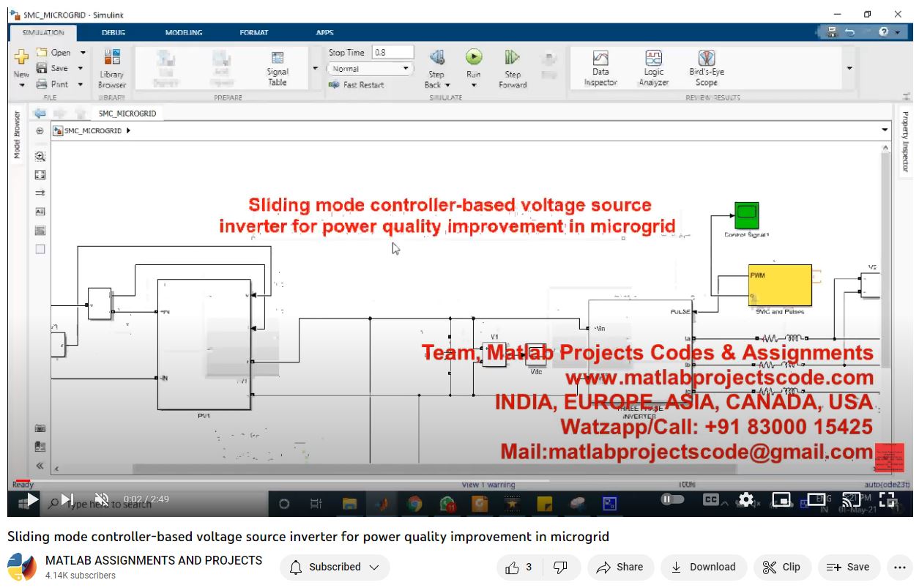This screenshot has width=919, height=588.
Task: Click the Stop Time input field
Action: click(392, 53)
